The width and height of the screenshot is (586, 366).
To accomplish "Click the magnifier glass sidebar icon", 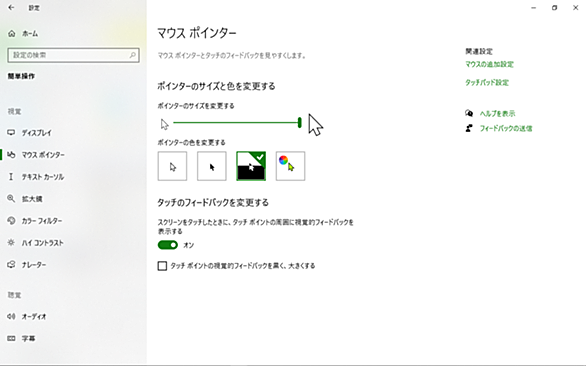I will (11, 199).
